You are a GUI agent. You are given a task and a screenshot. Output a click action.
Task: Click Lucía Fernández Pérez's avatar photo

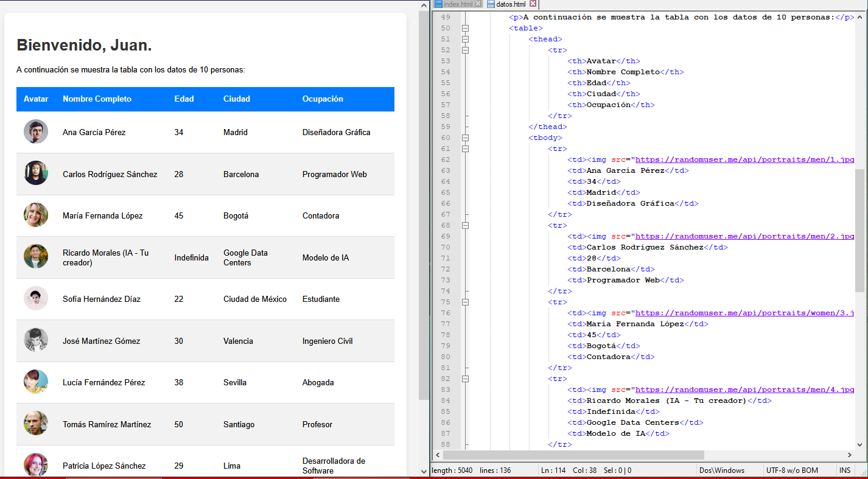36,382
